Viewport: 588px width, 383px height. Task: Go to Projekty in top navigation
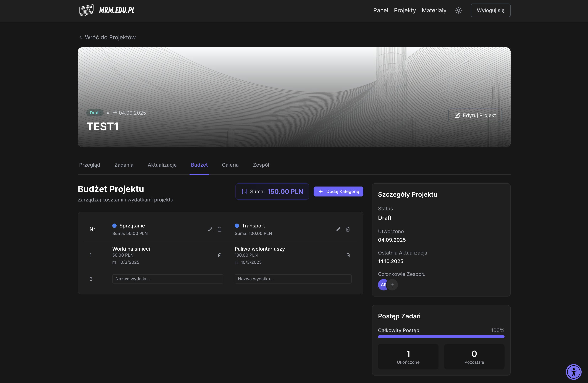point(405,10)
